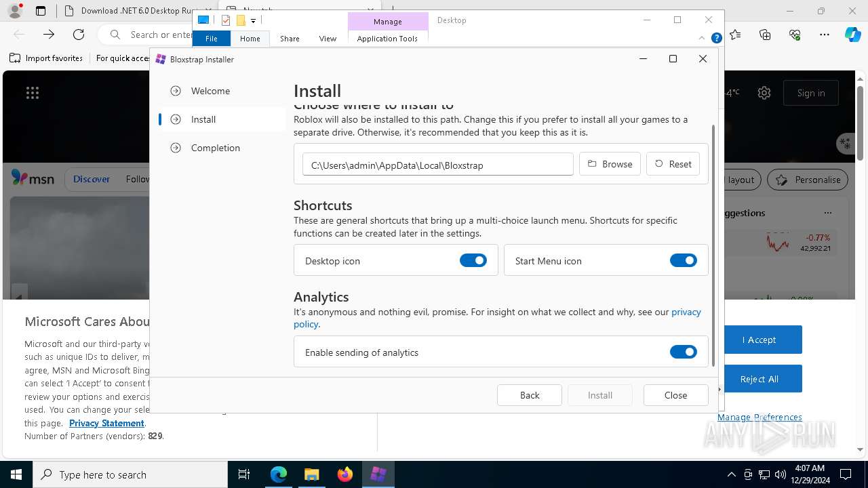Viewport: 868px width, 488px height.
Task: Click taskbar search box
Action: tap(130, 474)
